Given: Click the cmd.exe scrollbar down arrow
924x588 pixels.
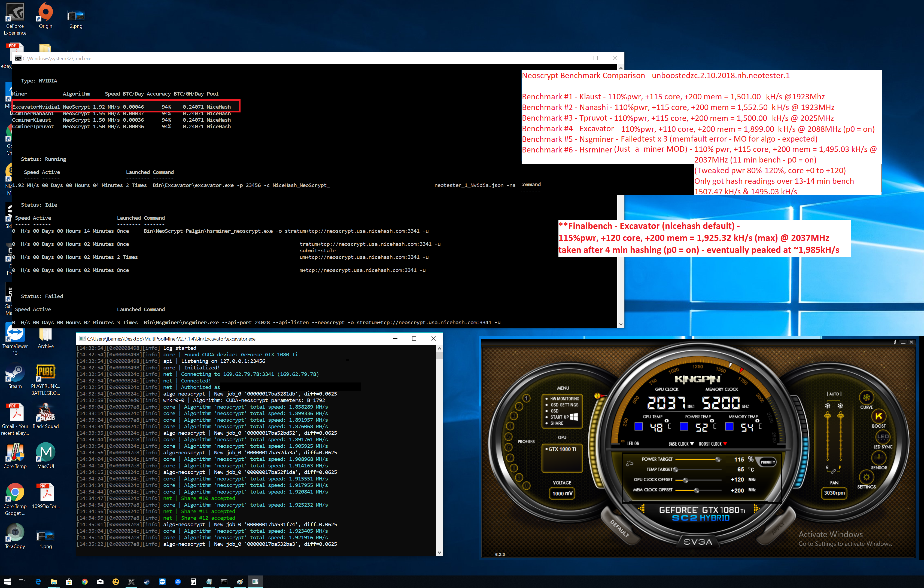Looking at the screenshot, I should tap(621, 324).
